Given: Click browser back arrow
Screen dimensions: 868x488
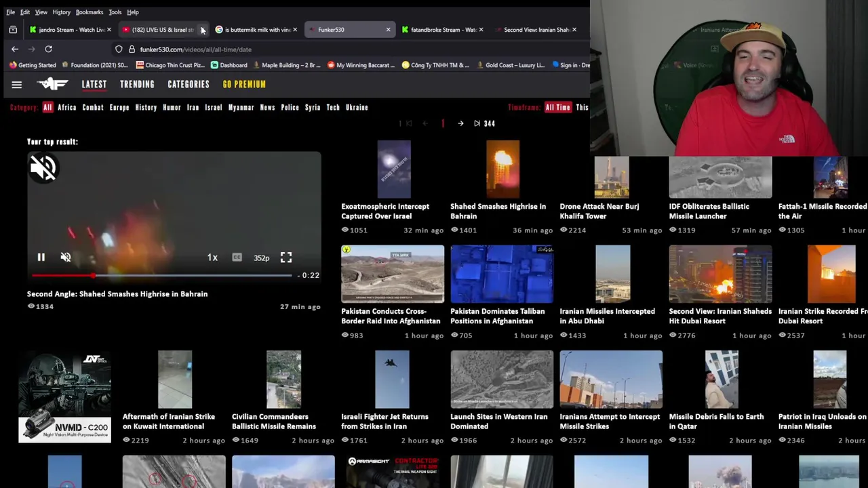Looking at the screenshot, I should tap(15, 49).
